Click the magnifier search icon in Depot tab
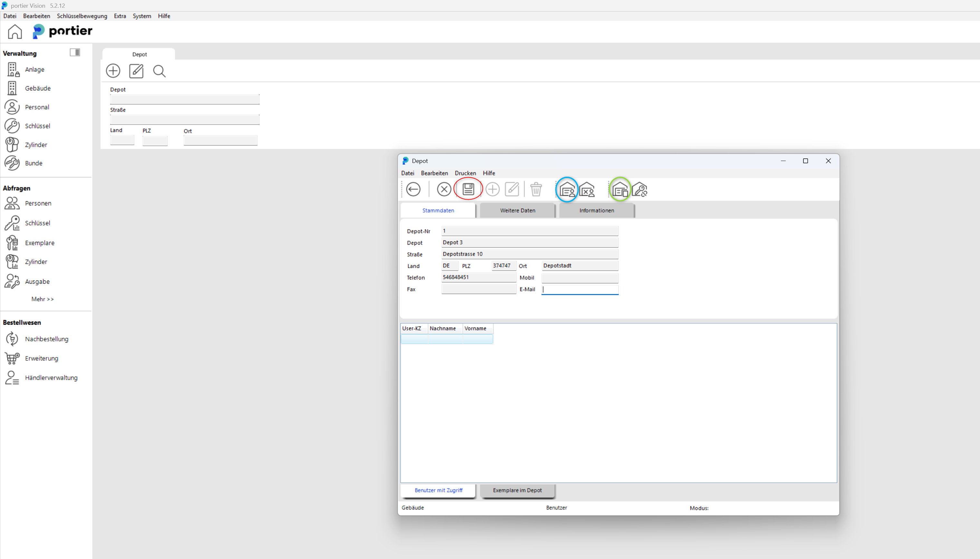Image resolution: width=980 pixels, height=559 pixels. (159, 71)
